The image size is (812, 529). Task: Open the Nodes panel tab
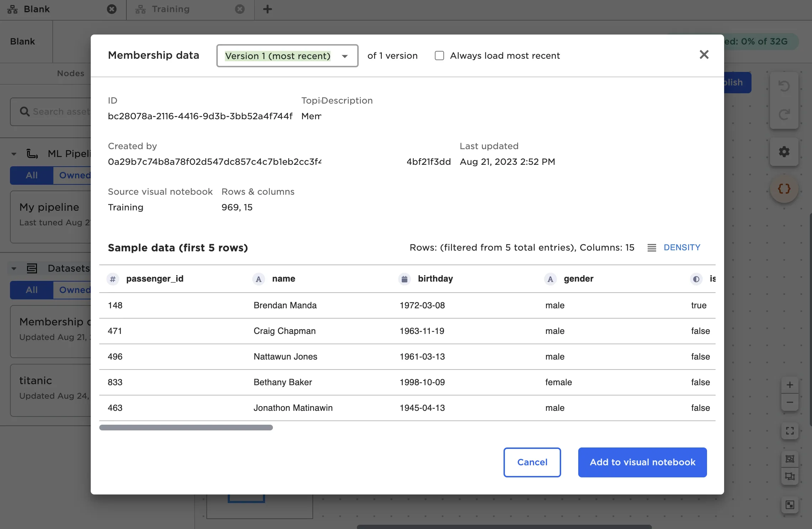(71, 73)
